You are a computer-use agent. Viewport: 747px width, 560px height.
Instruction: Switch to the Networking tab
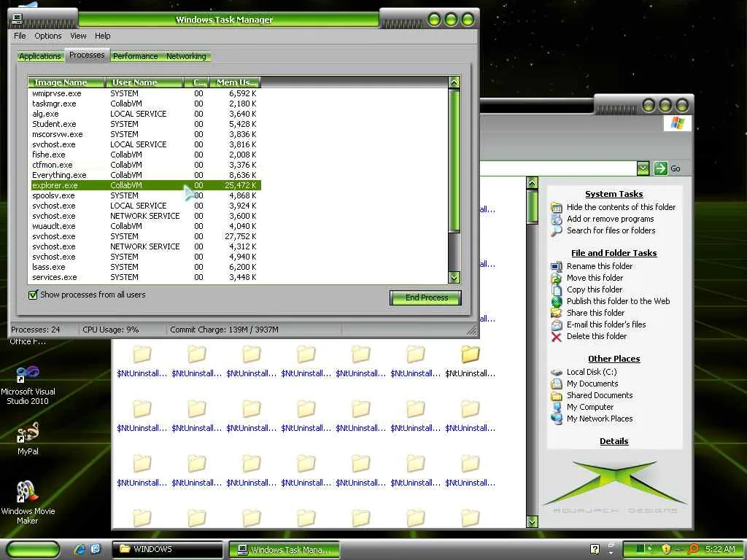[x=186, y=56]
